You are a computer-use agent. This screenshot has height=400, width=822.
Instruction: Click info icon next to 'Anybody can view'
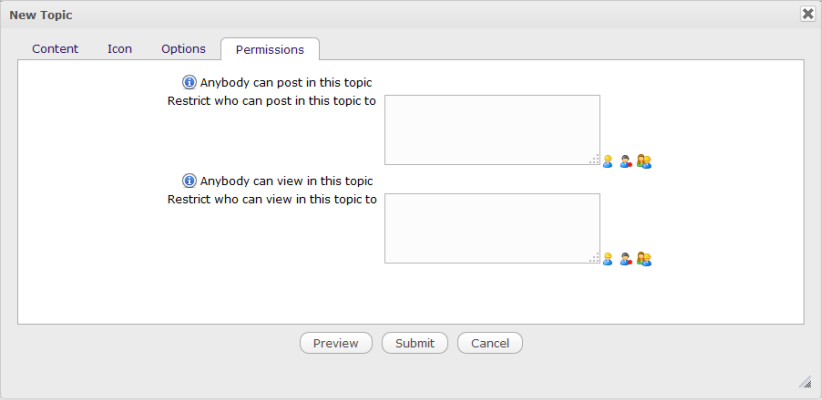tap(189, 181)
